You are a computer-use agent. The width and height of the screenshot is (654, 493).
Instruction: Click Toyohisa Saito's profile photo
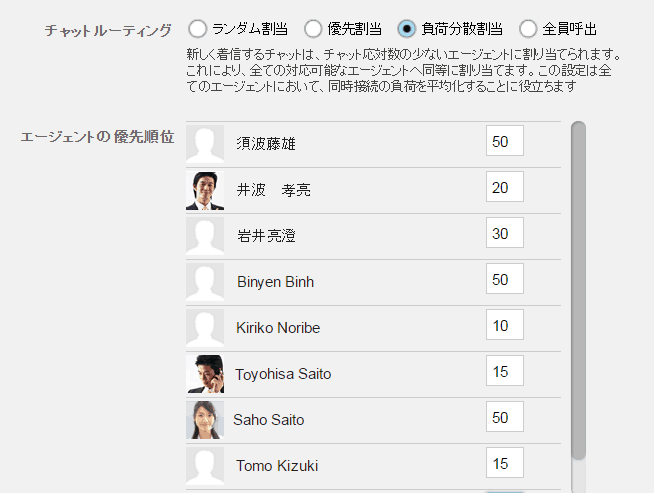click(205, 374)
